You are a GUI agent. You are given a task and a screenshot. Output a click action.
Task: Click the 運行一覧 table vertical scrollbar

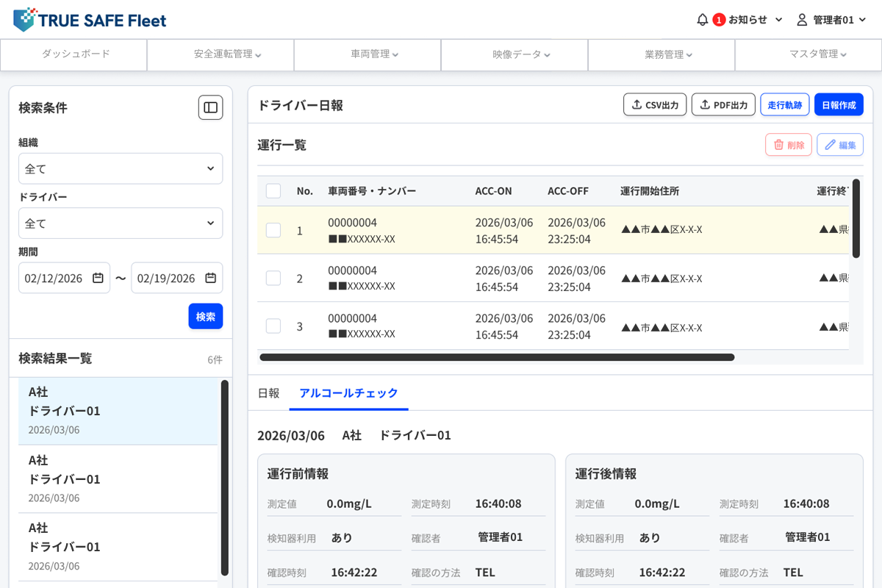[x=856, y=218]
